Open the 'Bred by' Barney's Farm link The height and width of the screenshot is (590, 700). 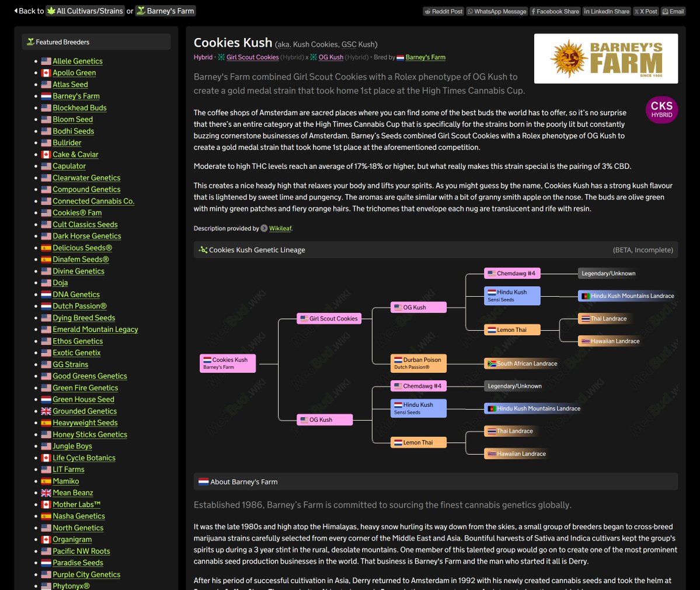(x=425, y=57)
